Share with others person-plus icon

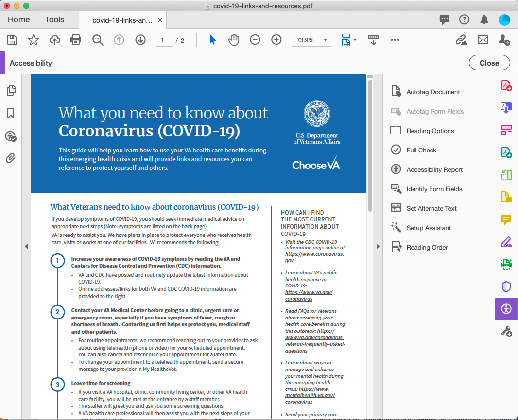click(x=504, y=40)
